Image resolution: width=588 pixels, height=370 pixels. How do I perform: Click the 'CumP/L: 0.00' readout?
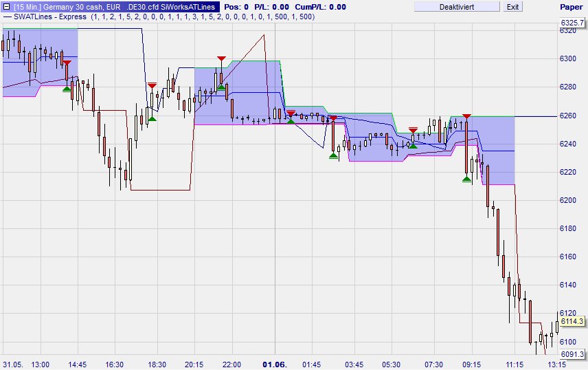click(321, 7)
